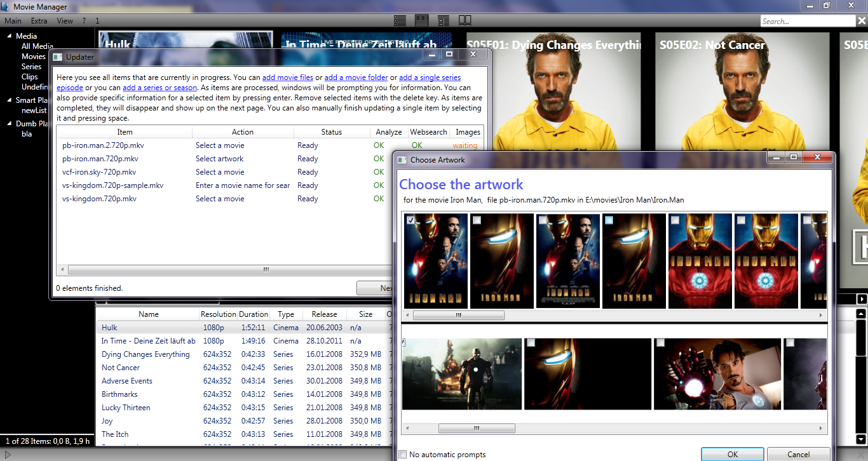Image resolution: width=868 pixels, height=461 pixels.
Task: Open the ? help menu
Action: pyautogui.click(x=85, y=21)
